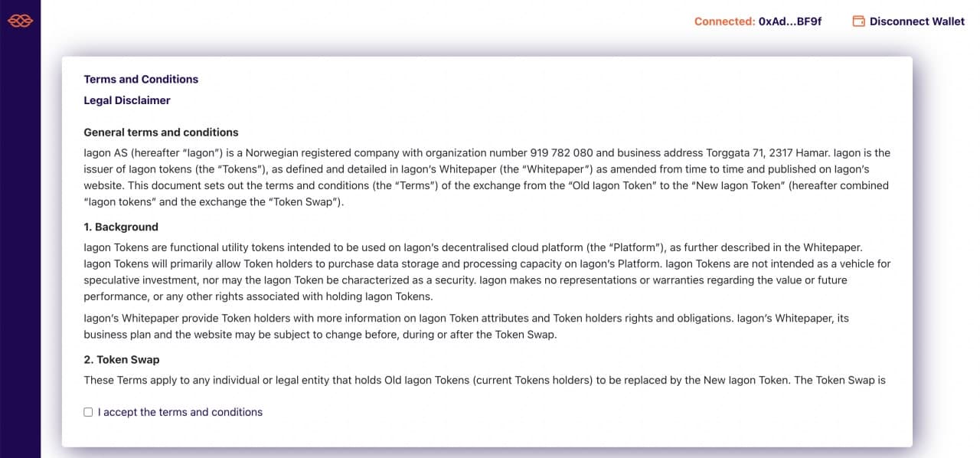Click the "Connected:" status label

pyautogui.click(x=725, y=21)
